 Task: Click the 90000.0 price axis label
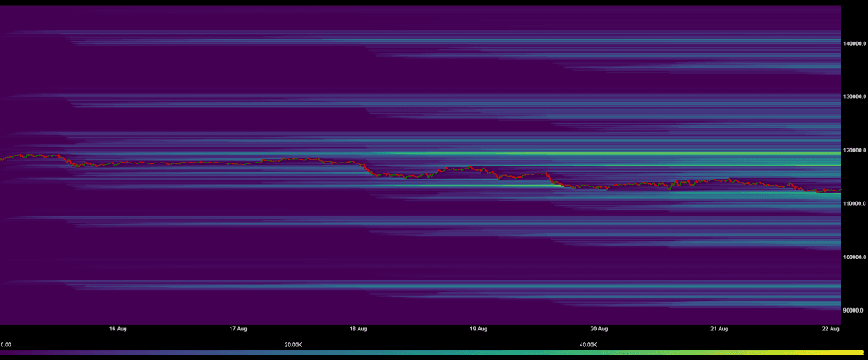tap(854, 311)
